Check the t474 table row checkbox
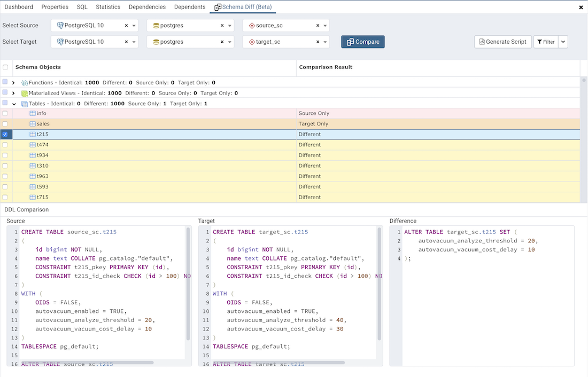This screenshot has width=588, height=377. click(5, 145)
